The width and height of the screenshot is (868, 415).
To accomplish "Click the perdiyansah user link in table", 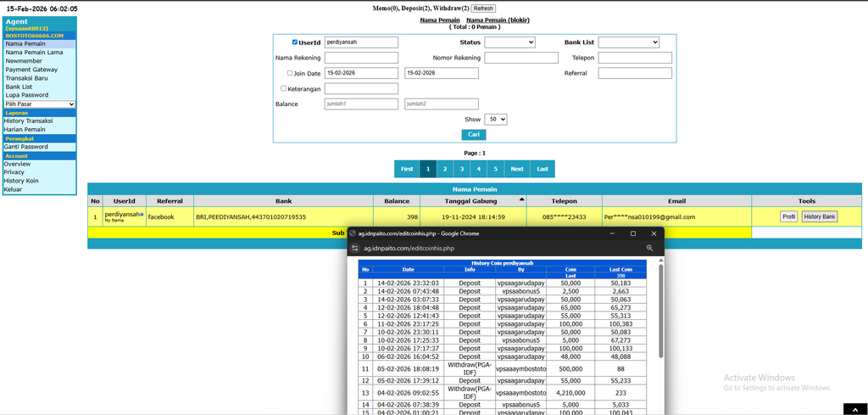I will click(122, 214).
